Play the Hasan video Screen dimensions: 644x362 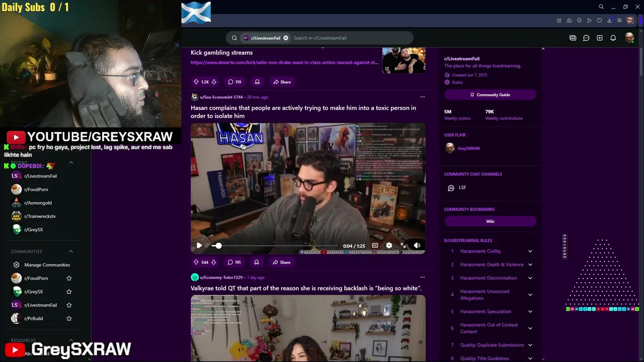point(199,245)
